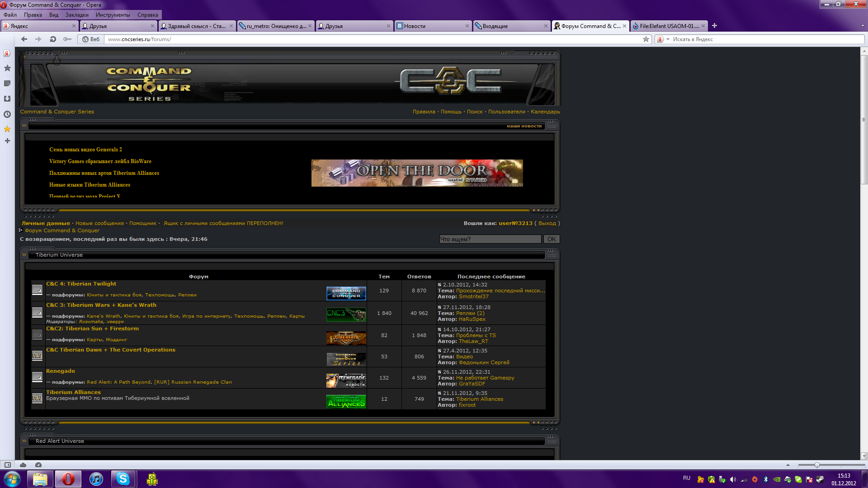Open the zoom options arrow in status bar
This screenshot has width=868, height=488.
788,465
